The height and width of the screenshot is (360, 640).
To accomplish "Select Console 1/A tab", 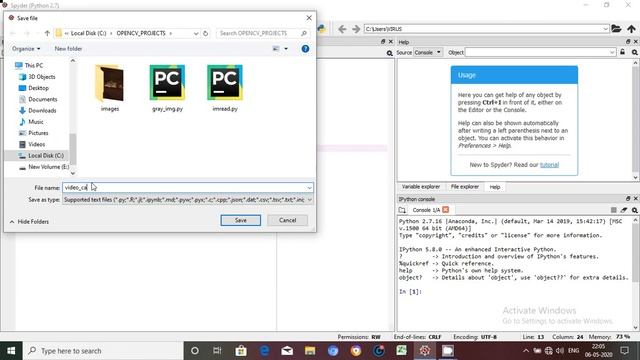I will click(x=426, y=210).
